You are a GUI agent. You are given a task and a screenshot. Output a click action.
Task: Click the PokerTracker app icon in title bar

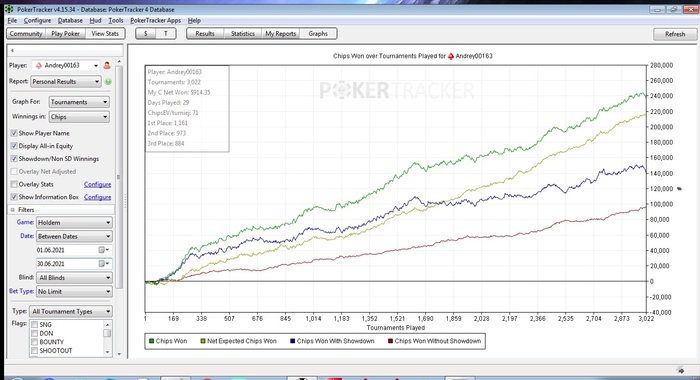[8, 9]
